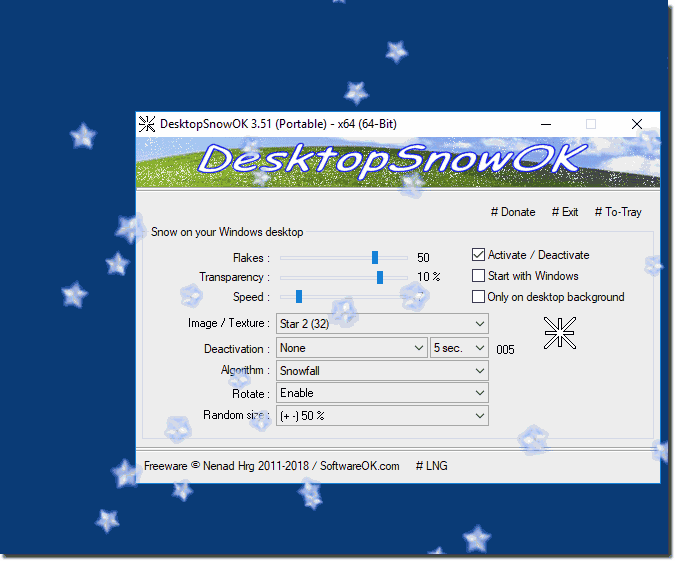Click the 005 countdown value
The image size is (675, 561).
[x=505, y=350]
